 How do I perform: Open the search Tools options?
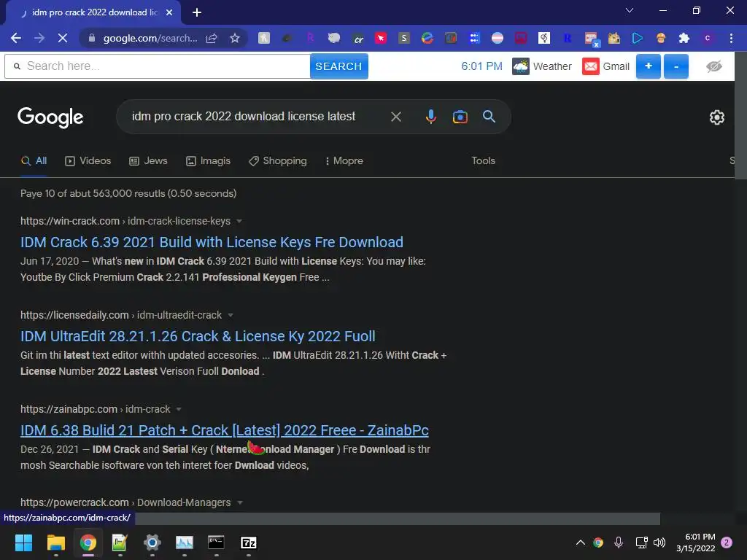483,161
